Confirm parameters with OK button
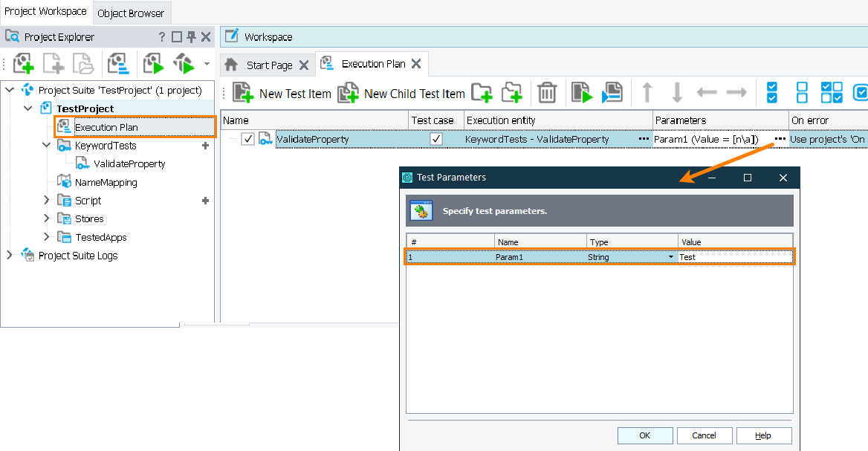 pos(645,435)
